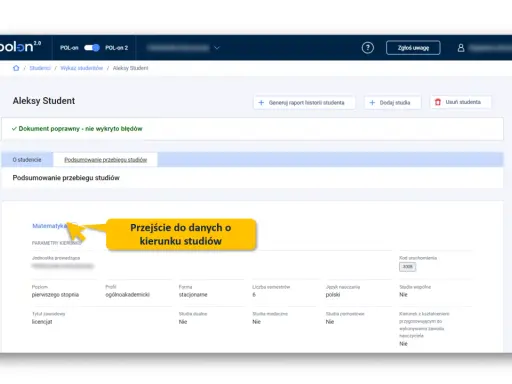Click the Zgłoś uwagę button

coord(413,48)
